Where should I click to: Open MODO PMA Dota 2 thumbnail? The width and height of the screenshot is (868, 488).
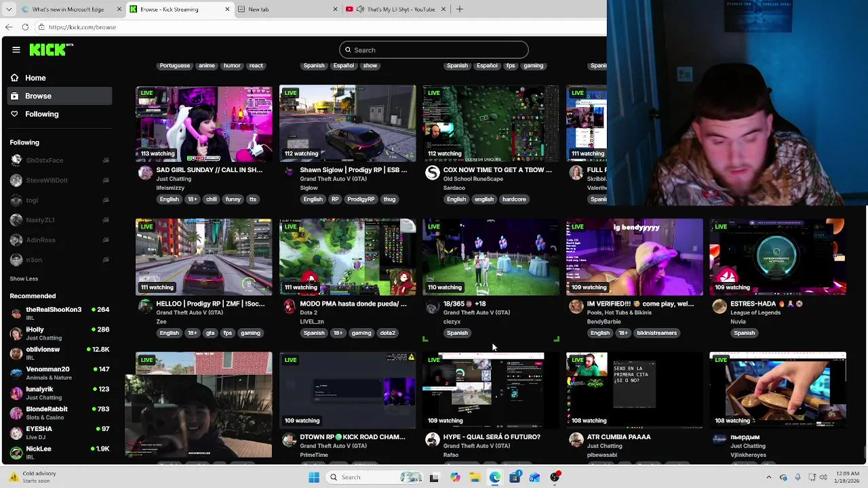coord(347,257)
